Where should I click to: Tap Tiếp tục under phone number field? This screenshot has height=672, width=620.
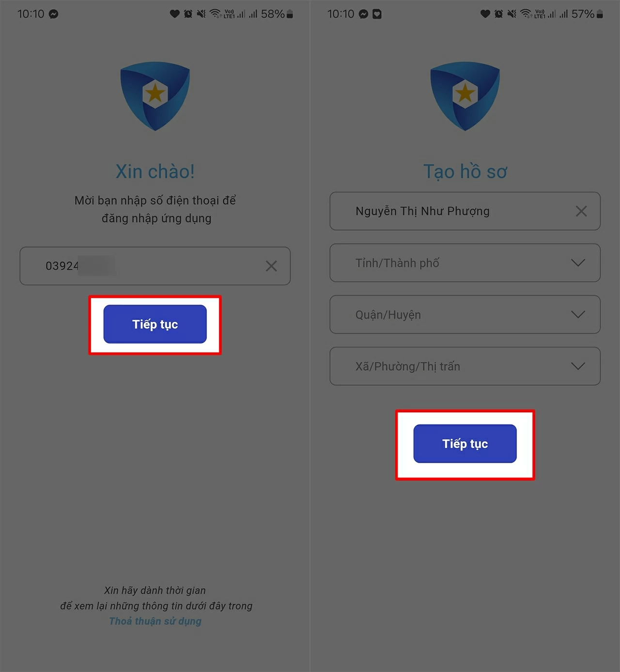pyautogui.click(x=155, y=324)
